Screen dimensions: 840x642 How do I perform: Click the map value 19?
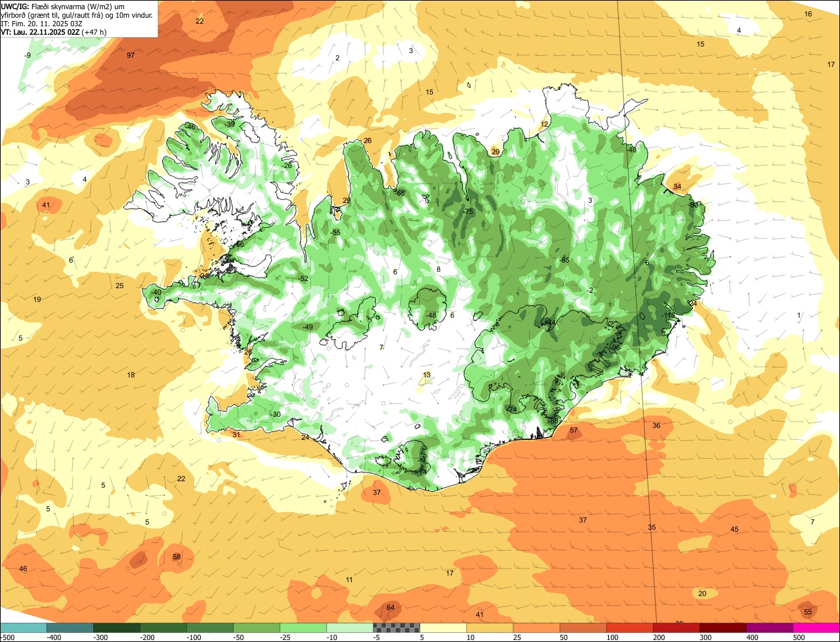37,299
